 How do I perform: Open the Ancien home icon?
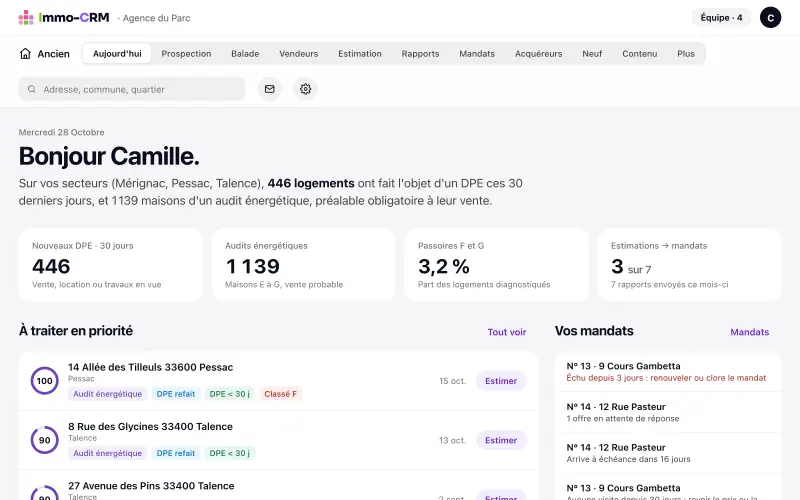(x=25, y=54)
